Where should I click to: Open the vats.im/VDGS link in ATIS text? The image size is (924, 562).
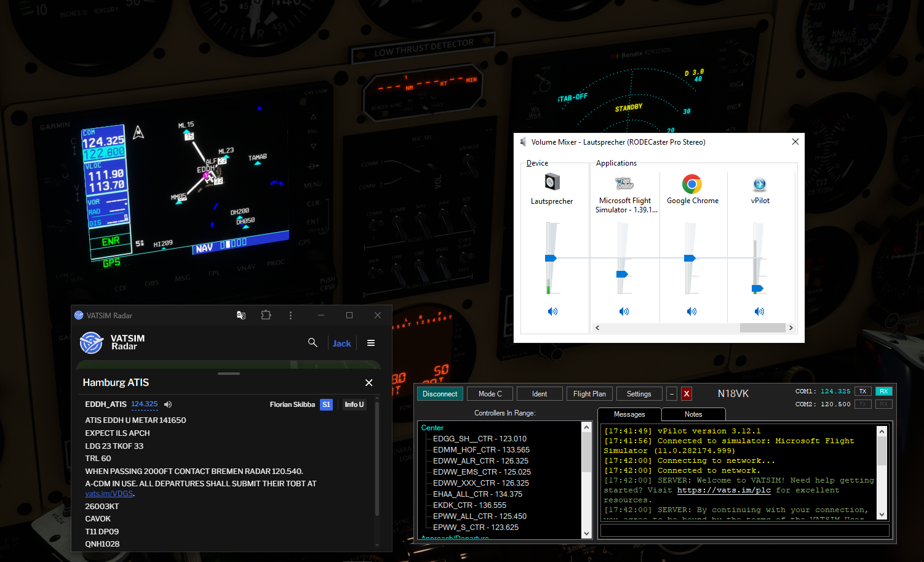[x=109, y=494]
